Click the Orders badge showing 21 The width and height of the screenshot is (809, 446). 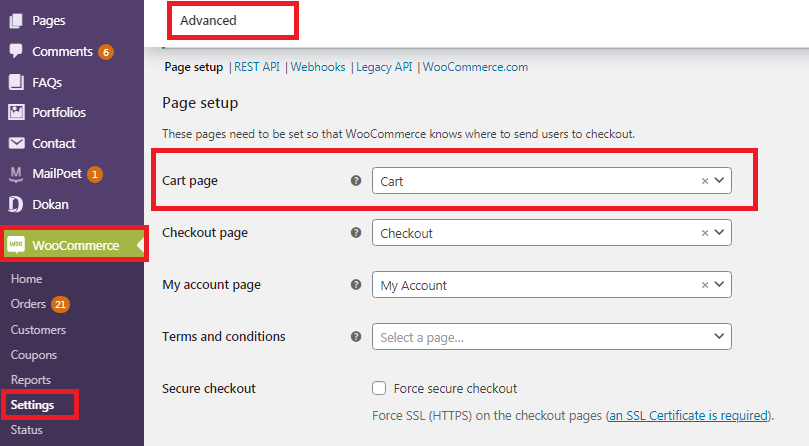click(x=60, y=304)
